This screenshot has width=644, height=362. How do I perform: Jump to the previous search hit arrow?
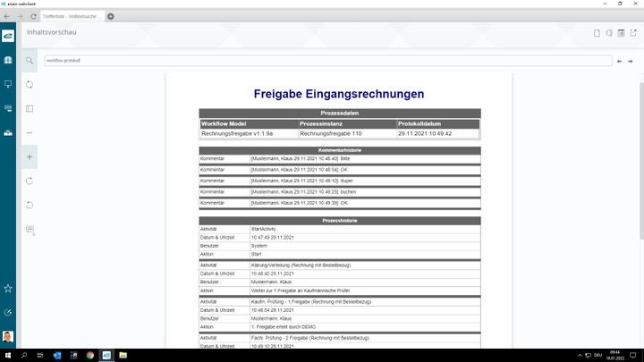point(619,61)
